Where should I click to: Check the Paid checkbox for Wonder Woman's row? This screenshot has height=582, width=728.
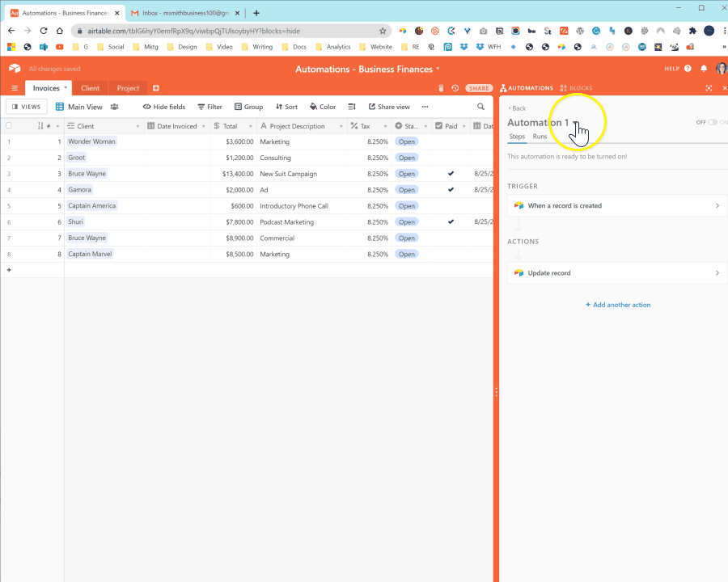coord(451,141)
